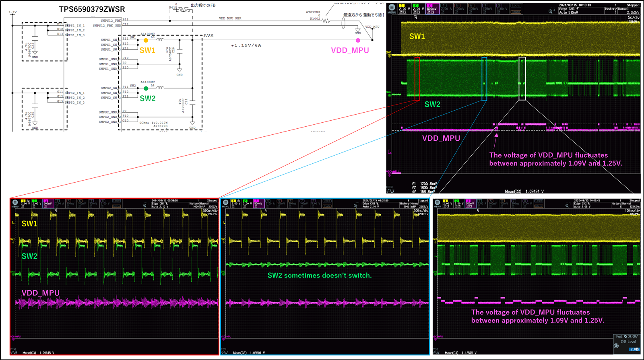Click the waveform icon beside Mean(C3) 1.09501 V
The width and height of the screenshot is (644, 360).
point(224,352)
